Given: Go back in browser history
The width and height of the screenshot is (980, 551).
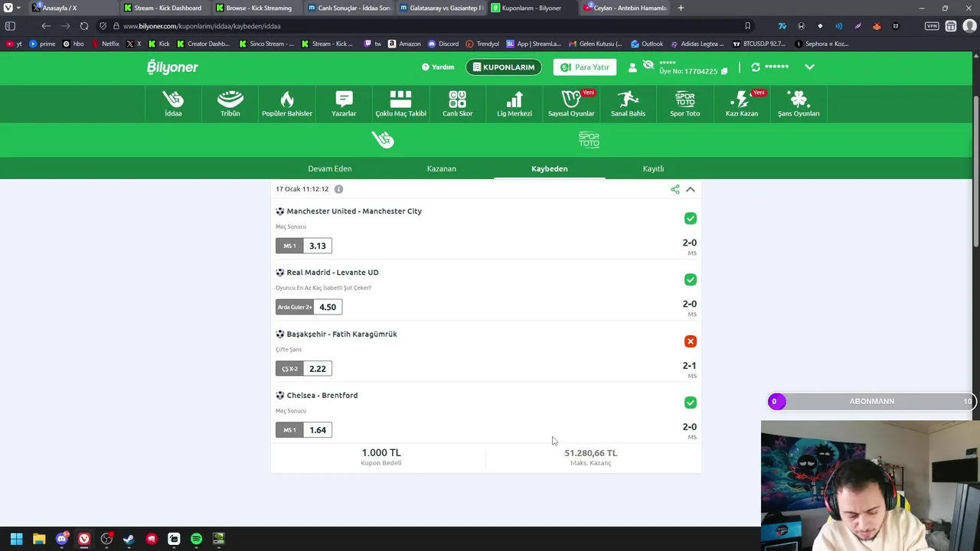Looking at the screenshot, I should (x=46, y=26).
